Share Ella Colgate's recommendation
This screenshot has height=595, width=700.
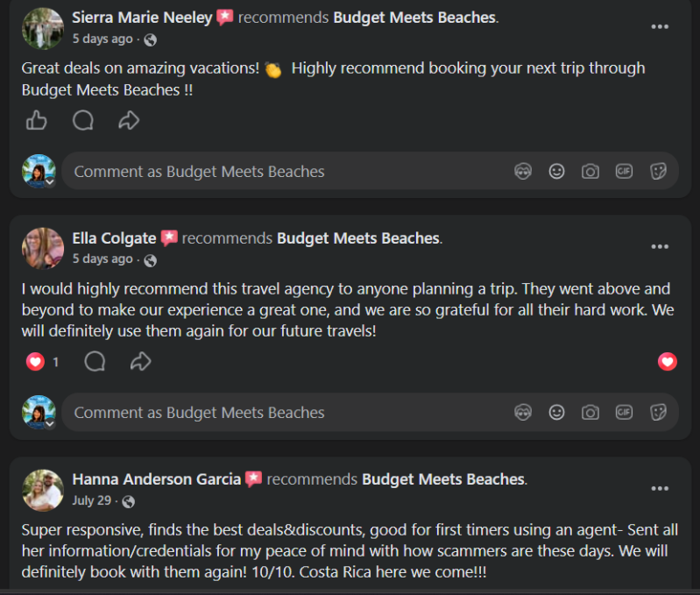pos(141,362)
